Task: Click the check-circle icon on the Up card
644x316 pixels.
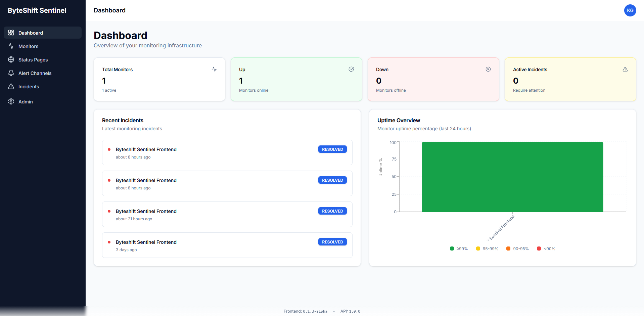Action: [x=351, y=69]
